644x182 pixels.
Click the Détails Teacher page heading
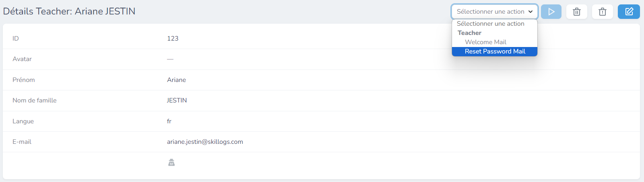69,11
